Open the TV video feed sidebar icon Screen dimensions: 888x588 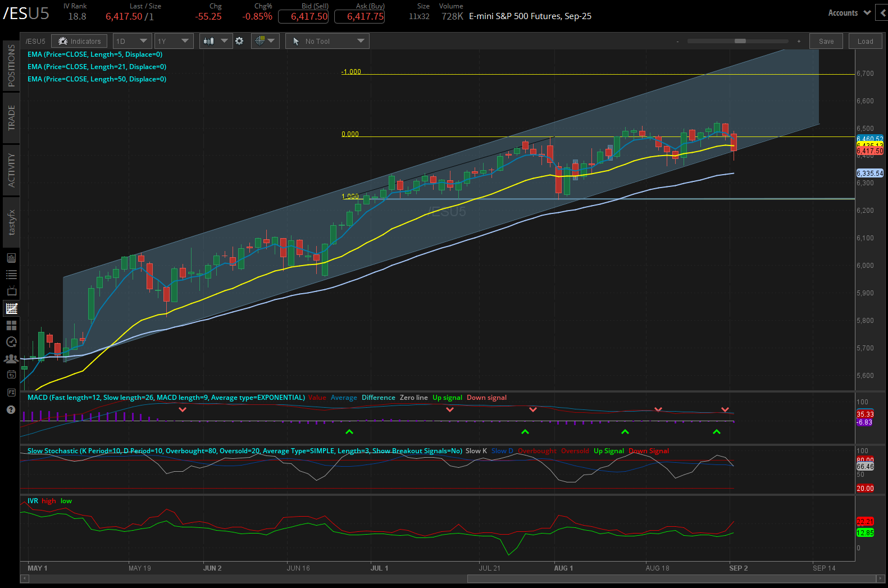tap(11, 291)
